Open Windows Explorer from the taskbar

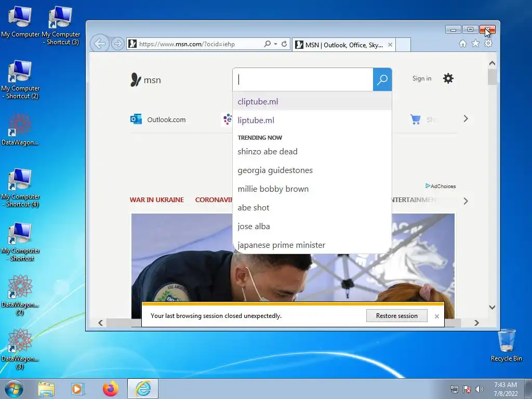46,389
